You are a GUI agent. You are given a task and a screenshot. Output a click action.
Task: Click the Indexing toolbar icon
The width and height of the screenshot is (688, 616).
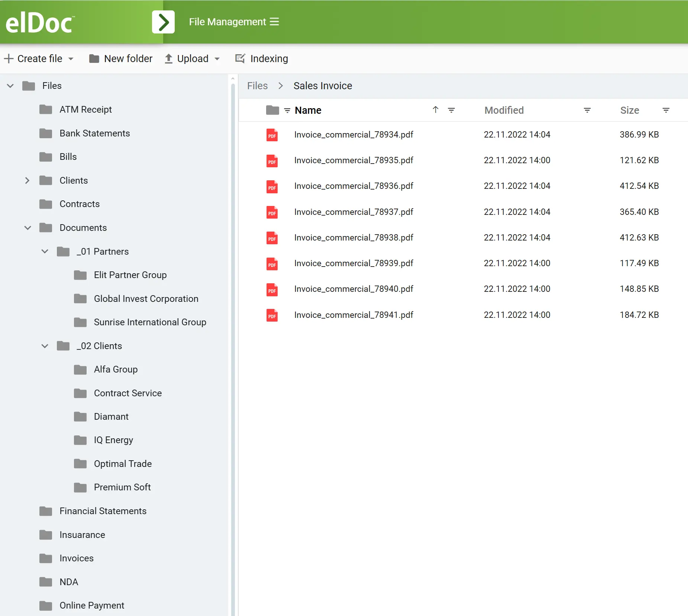pyautogui.click(x=240, y=58)
